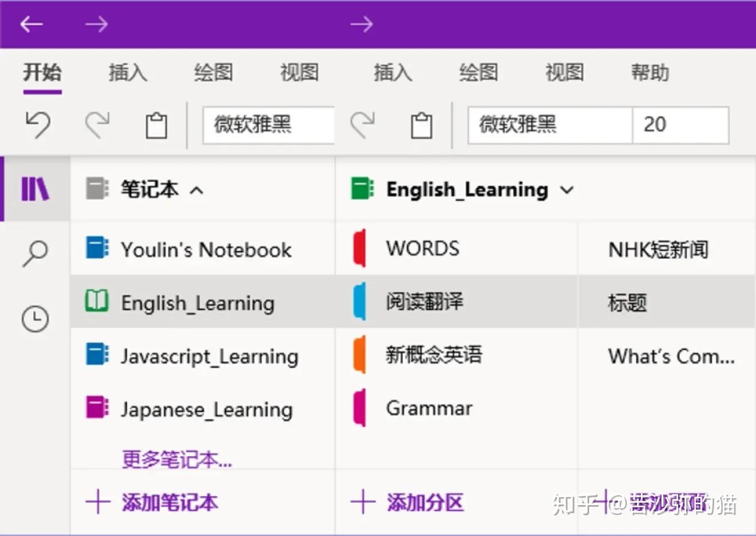Open the font size 20 dropdown
756x536 pixels.
[680, 125]
